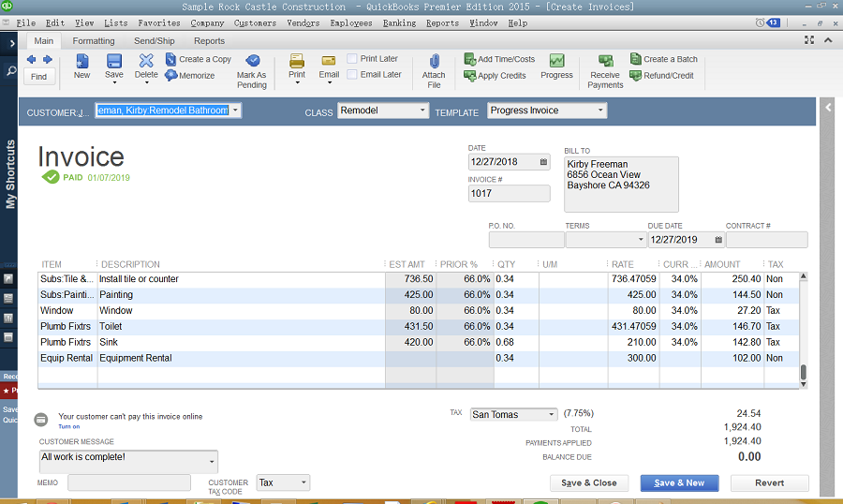This screenshot has width=843, height=504.
Task: Open the Class dropdown showing Remodel
Action: click(422, 111)
